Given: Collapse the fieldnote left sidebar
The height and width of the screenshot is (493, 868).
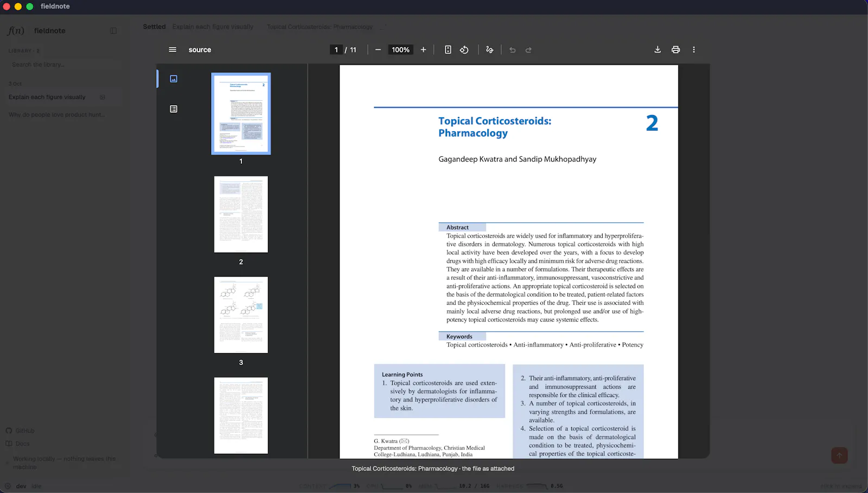Looking at the screenshot, I should click(x=113, y=31).
